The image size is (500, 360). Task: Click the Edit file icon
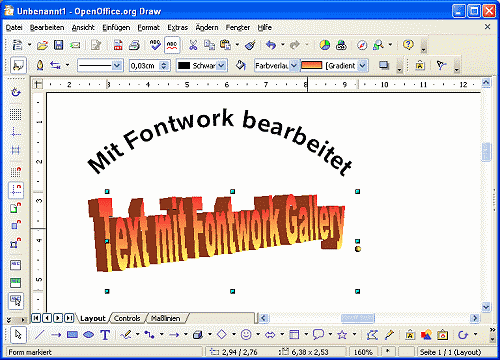click(96, 45)
